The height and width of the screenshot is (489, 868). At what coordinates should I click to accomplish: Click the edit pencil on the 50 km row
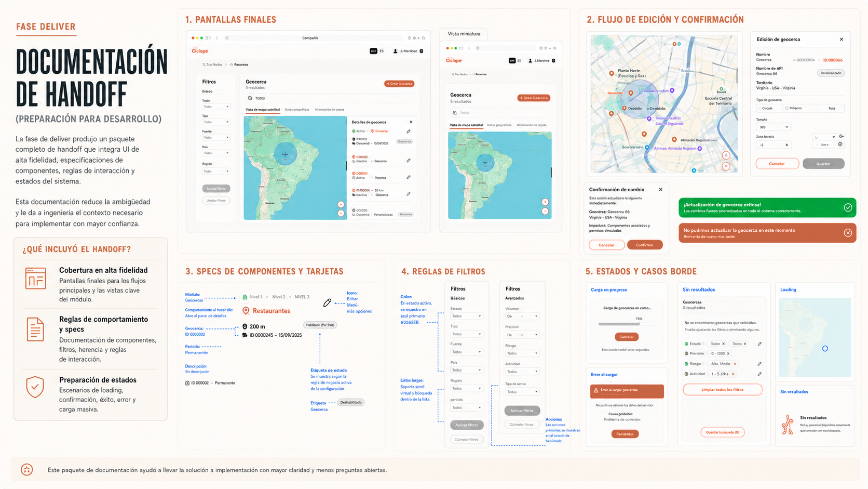(x=409, y=194)
